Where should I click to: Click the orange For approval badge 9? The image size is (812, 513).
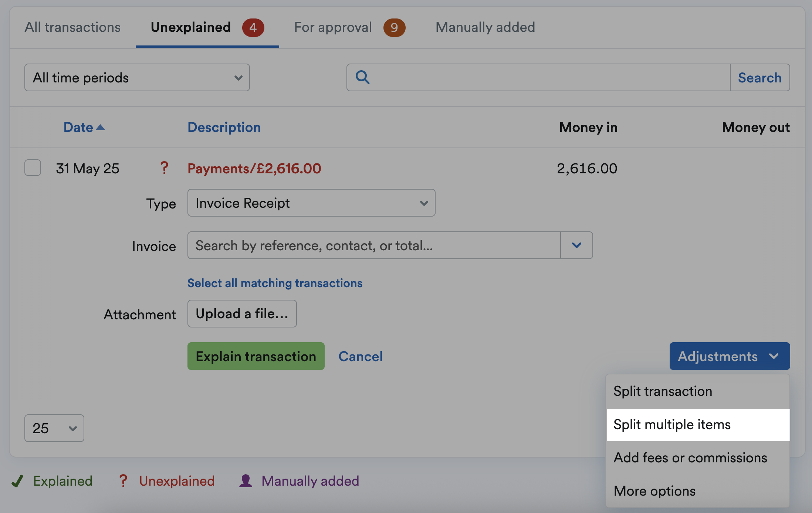[x=394, y=27]
